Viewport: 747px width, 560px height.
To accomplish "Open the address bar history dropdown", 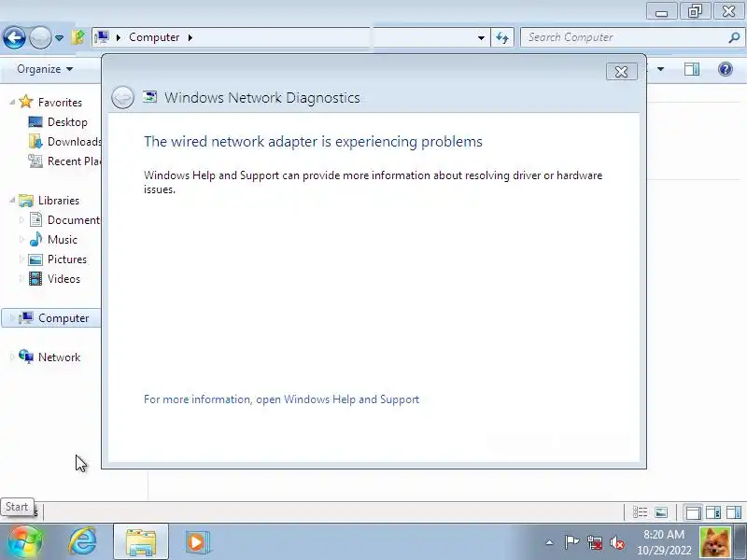I will coord(481,37).
